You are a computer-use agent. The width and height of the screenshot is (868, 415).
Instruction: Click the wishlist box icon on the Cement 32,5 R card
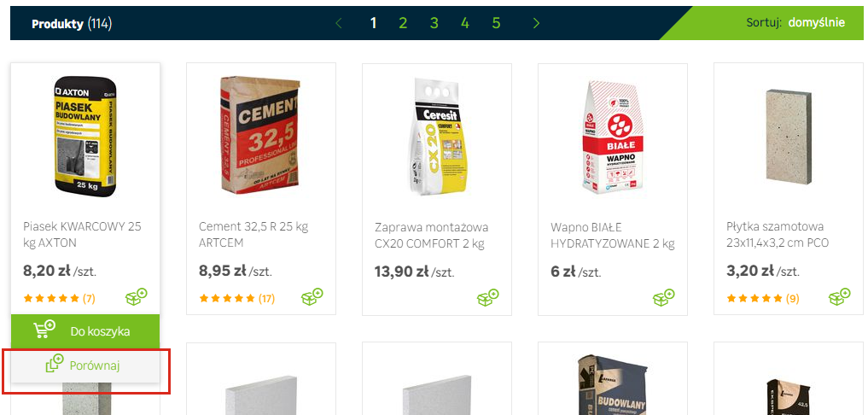(x=312, y=296)
